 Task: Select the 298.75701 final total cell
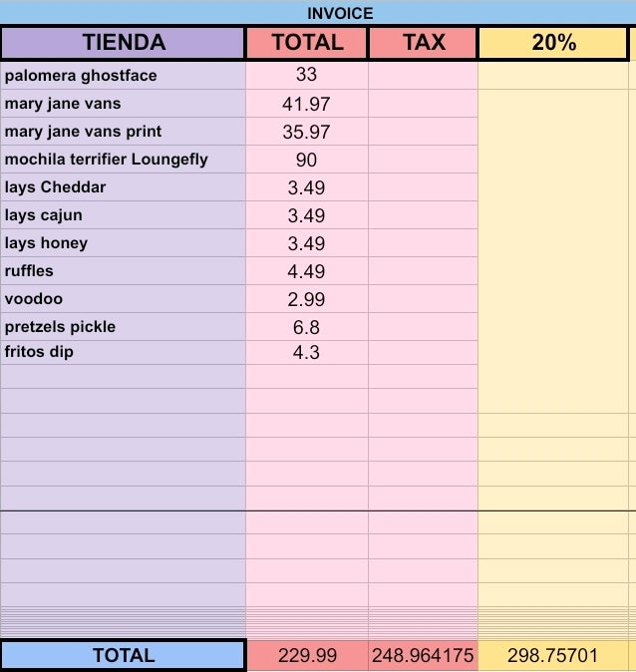click(x=553, y=655)
